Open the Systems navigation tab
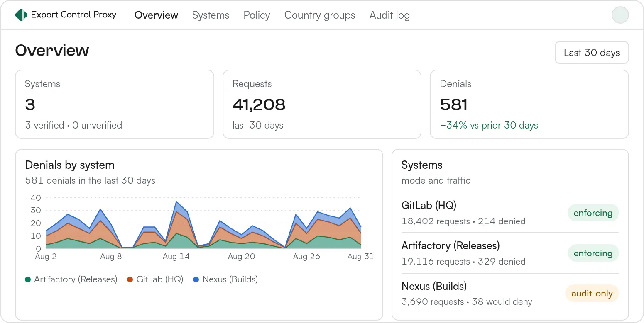 click(211, 15)
